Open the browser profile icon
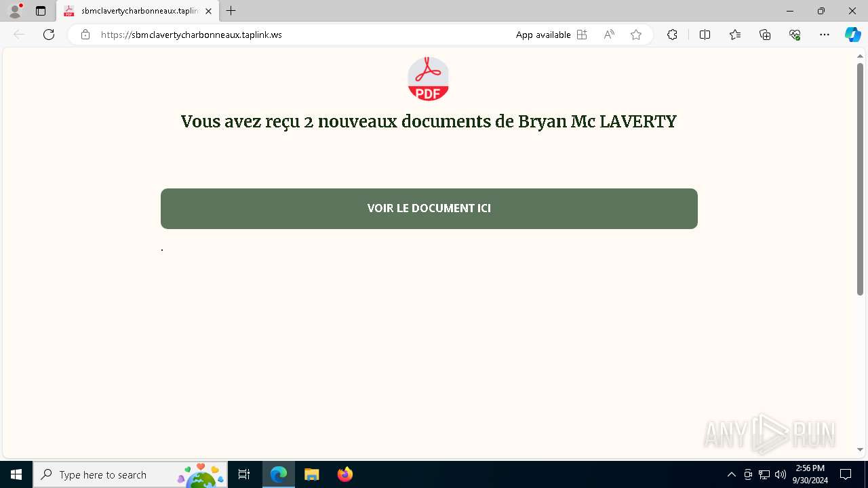Screen dimensions: 868x488 click(x=15, y=11)
